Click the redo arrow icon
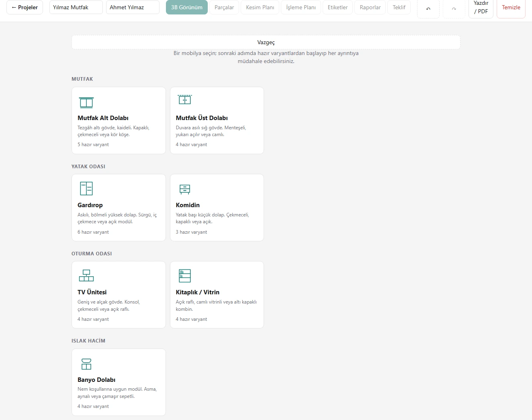The image size is (532, 420). pos(454,9)
